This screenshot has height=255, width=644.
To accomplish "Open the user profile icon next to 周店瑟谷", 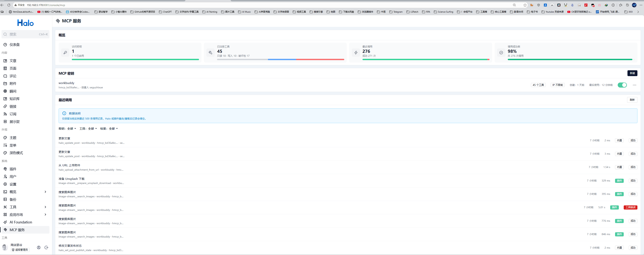I will pyautogui.click(x=39, y=247).
